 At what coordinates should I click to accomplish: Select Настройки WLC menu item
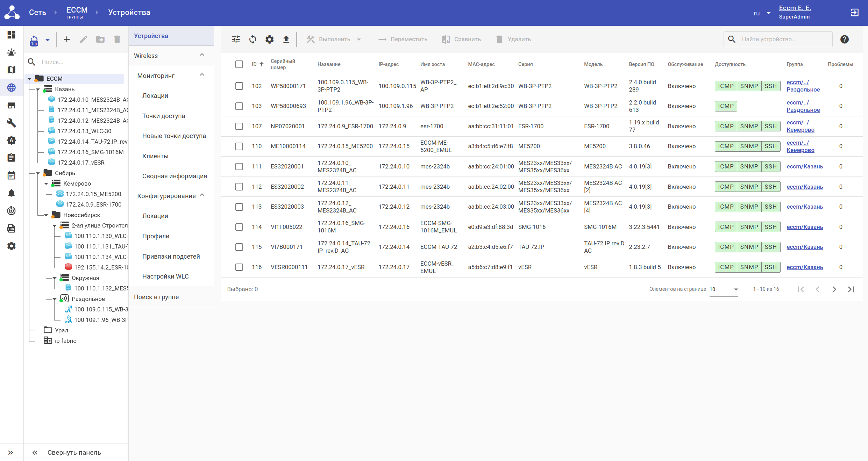[x=165, y=276]
